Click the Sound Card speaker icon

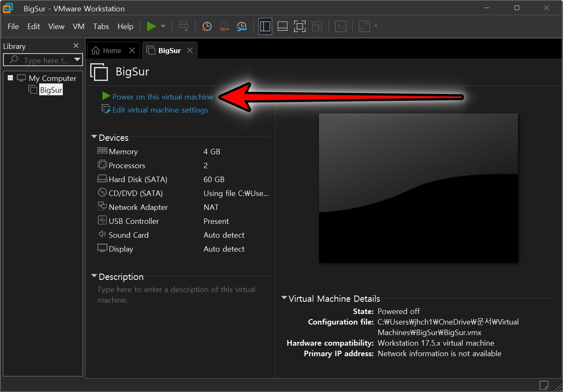pyautogui.click(x=102, y=234)
